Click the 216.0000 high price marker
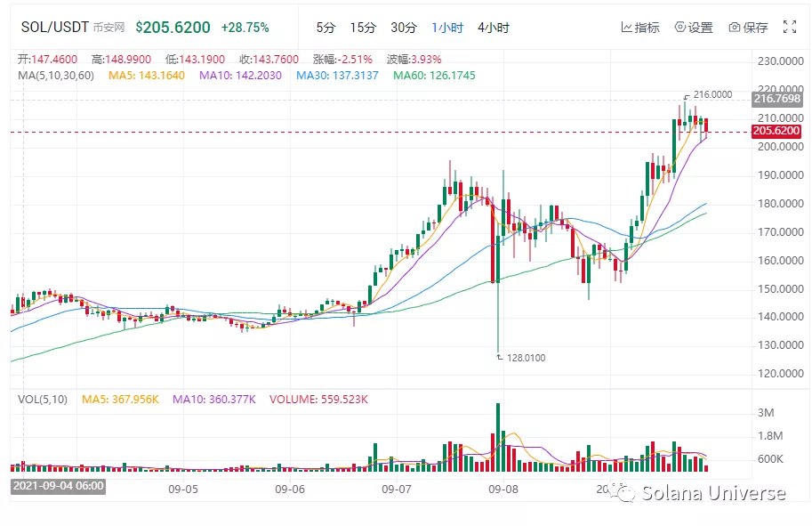Viewport: 812px width, 526px height. pos(712,95)
